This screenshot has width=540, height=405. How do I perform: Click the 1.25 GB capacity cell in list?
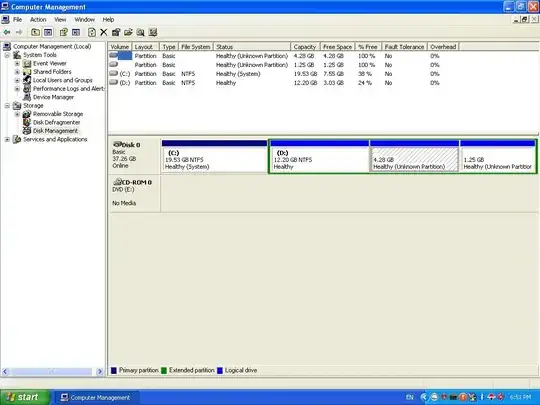pos(304,65)
